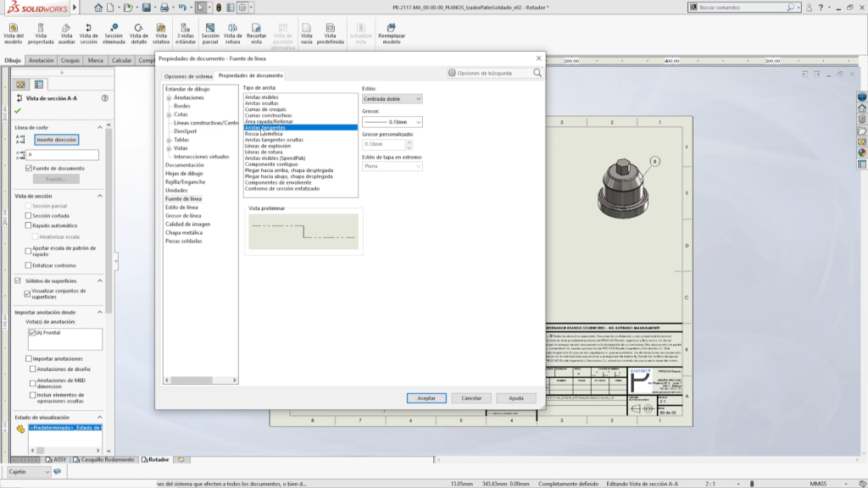This screenshot has height=488, width=868.
Task: Open the Grosor 0.18mm dropdown
Action: (x=392, y=122)
